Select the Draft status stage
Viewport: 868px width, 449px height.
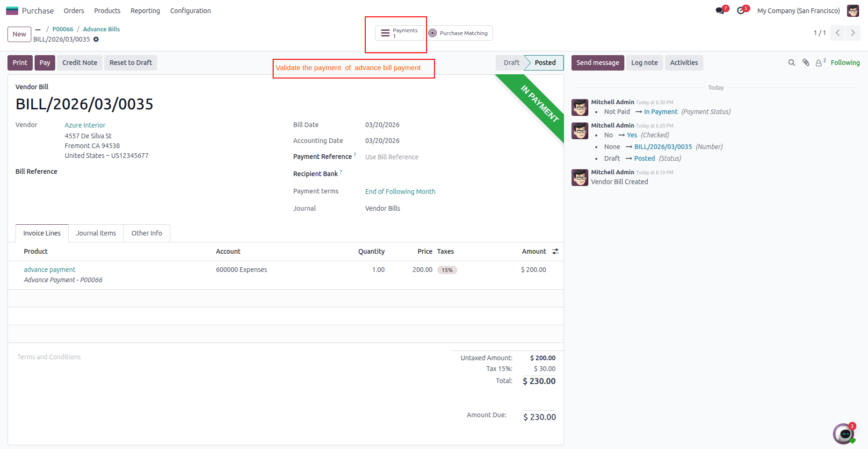click(512, 63)
